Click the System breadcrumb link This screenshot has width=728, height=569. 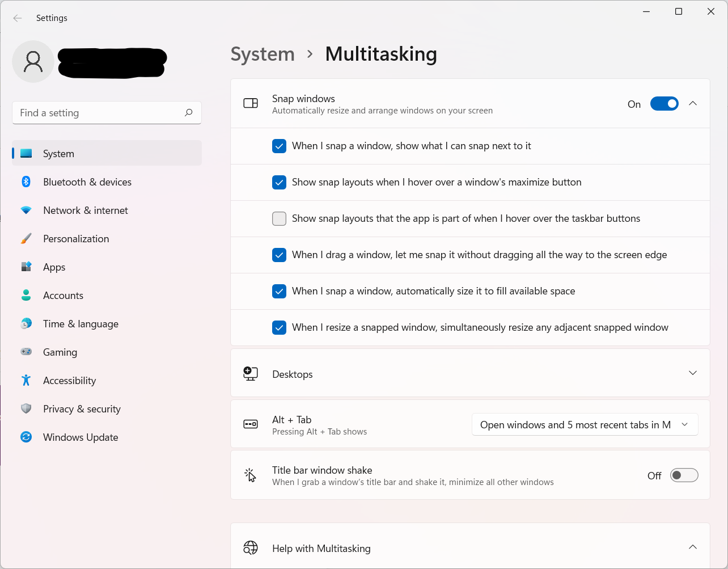[x=263, y=54]
